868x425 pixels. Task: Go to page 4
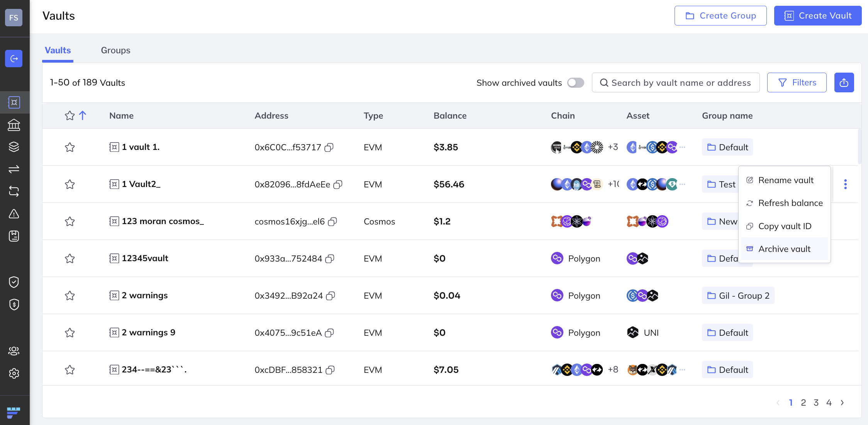[829, 403]
